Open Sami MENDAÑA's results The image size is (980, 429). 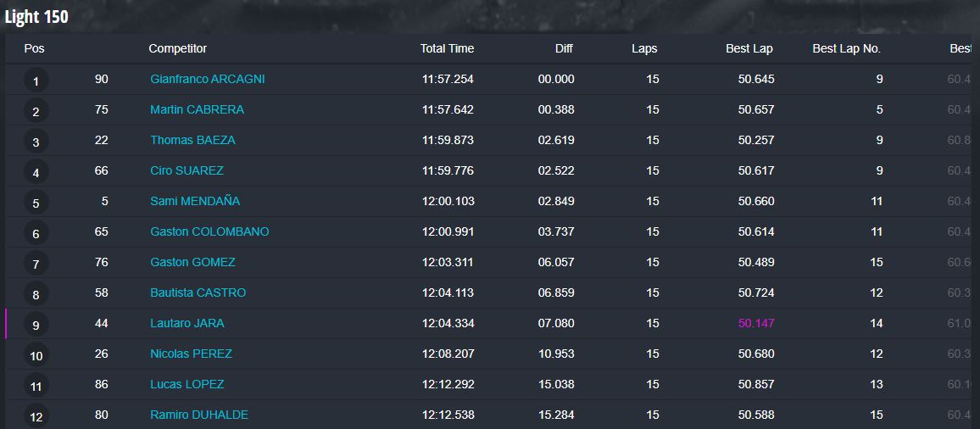pos(195,202)
